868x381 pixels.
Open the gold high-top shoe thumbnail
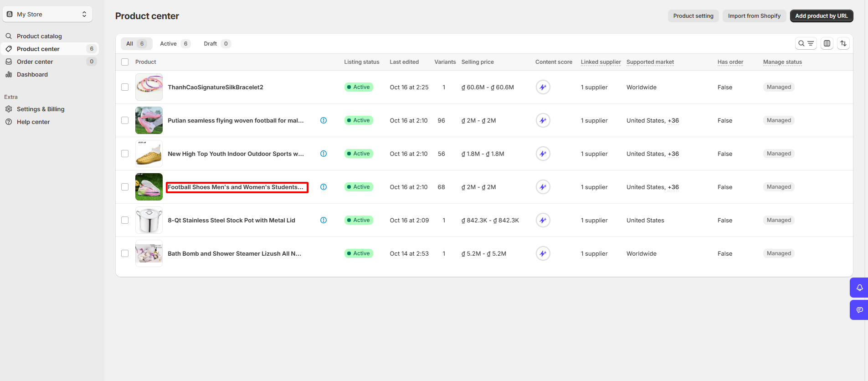[x=149, y=154]
